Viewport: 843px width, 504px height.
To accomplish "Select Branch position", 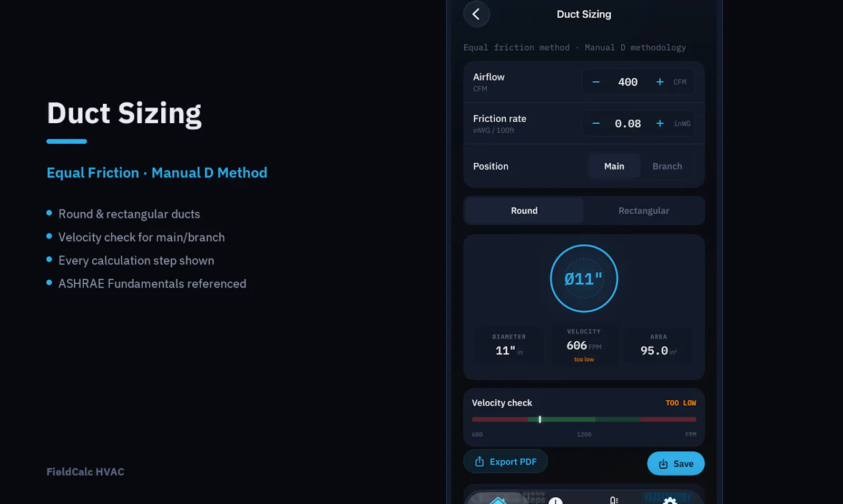I will [667, 166].
